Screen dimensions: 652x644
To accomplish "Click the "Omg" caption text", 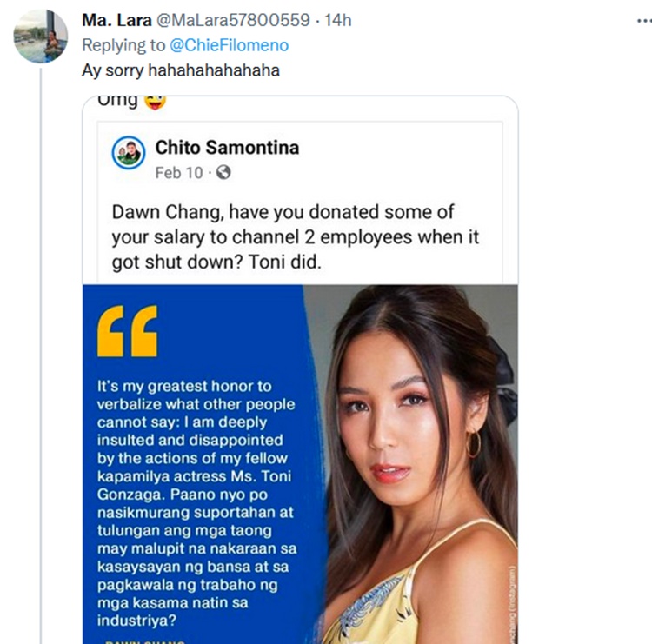I will coord(117,101).
